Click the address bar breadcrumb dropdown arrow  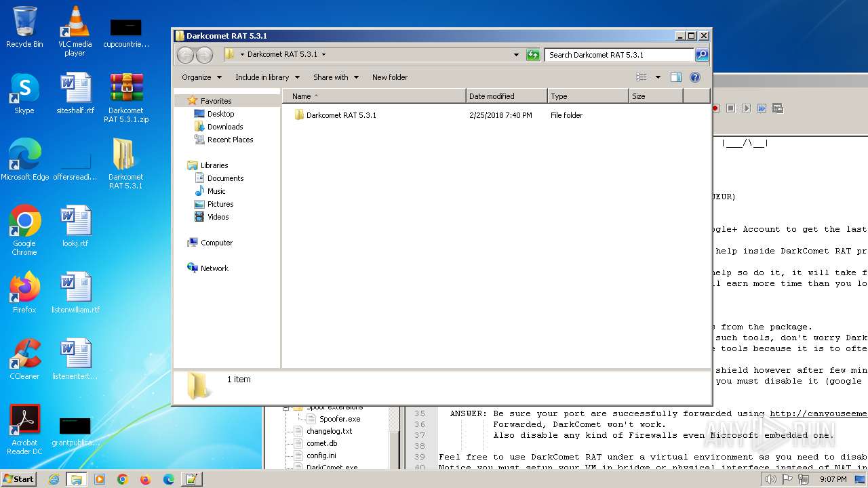click(323, 55)
